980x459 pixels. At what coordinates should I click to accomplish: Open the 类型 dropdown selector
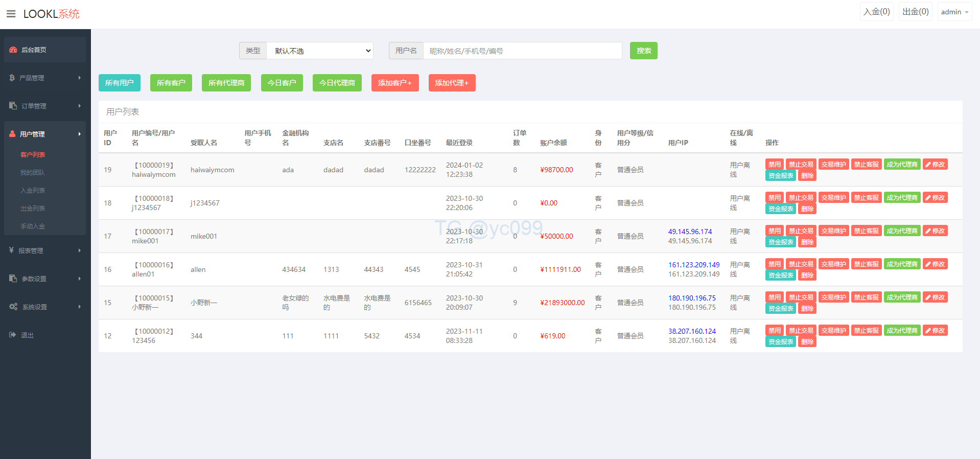tap(320, 51)
